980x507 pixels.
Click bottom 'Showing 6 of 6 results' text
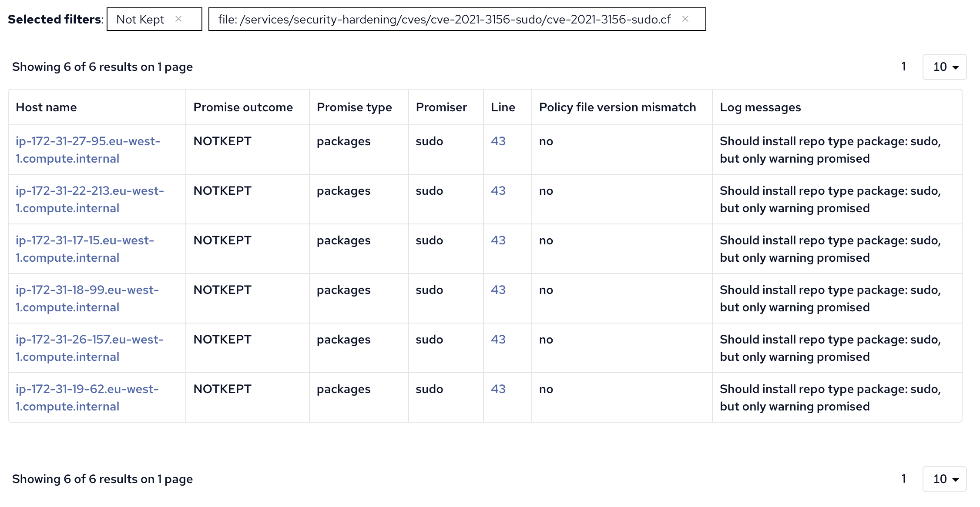pyautogui.click(x=102, y=479)
